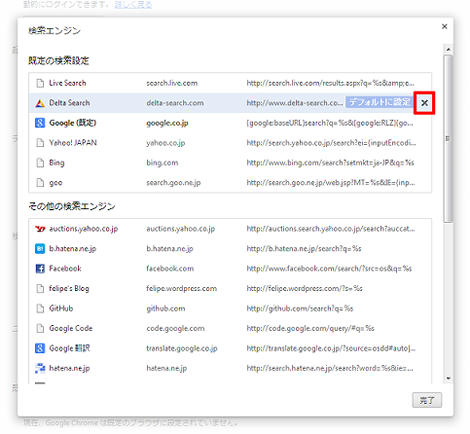Select the Facebook engine name

pos(65,268)
